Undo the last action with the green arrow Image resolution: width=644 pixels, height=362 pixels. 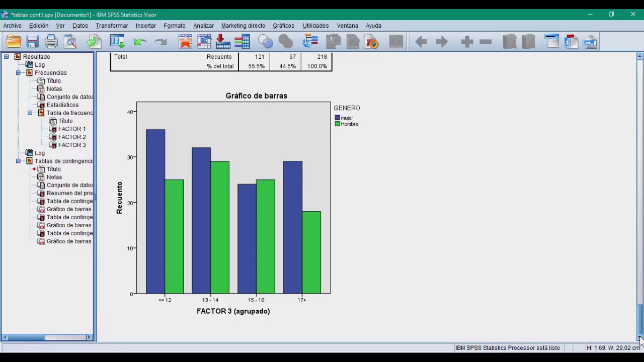coord(140,42)
